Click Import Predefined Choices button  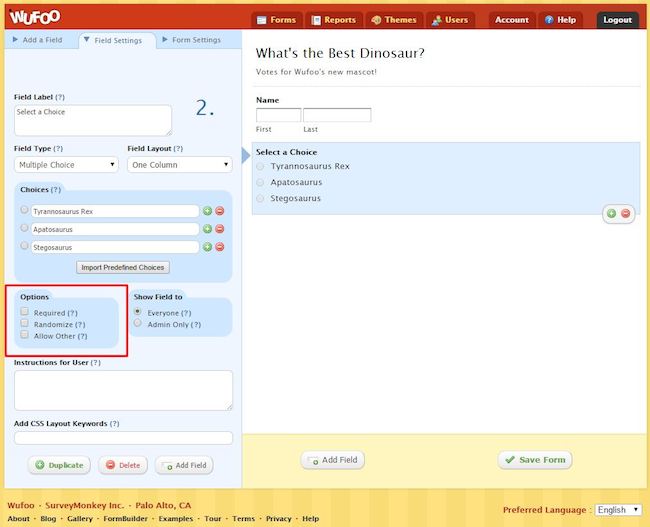123,267
